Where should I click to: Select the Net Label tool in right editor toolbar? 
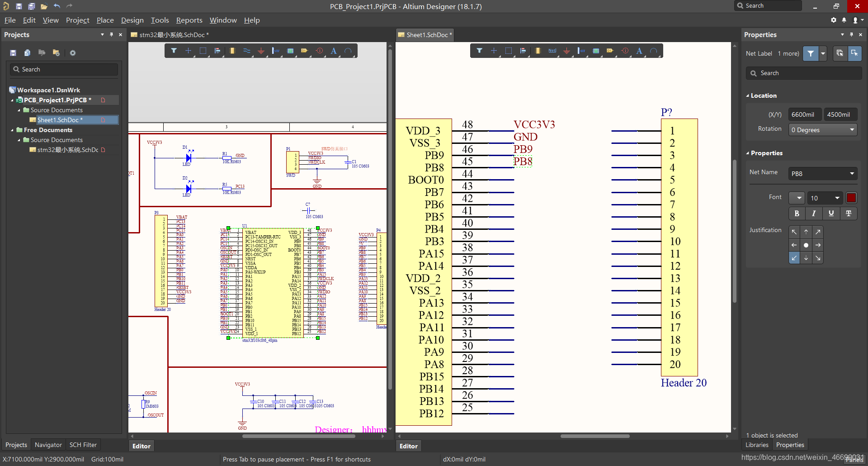tap(552, 51)
